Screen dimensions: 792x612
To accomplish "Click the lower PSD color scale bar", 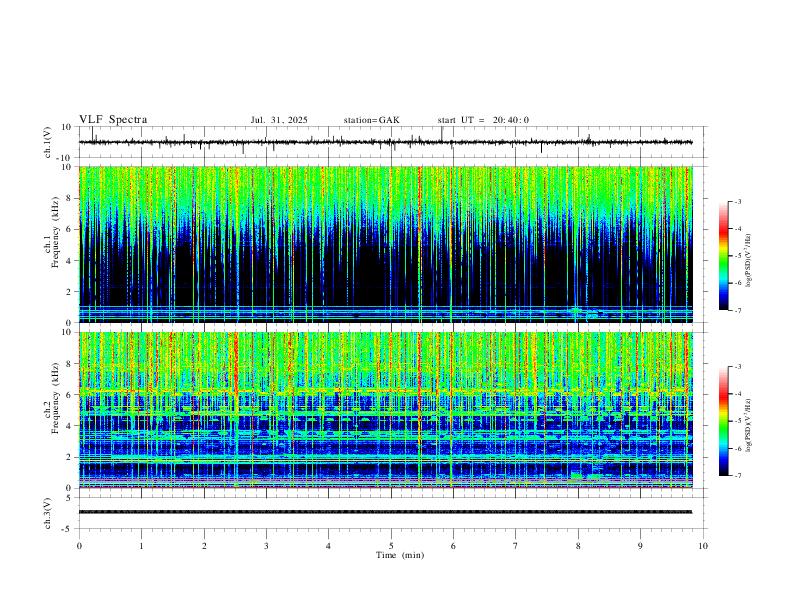I will click(723, 421).
